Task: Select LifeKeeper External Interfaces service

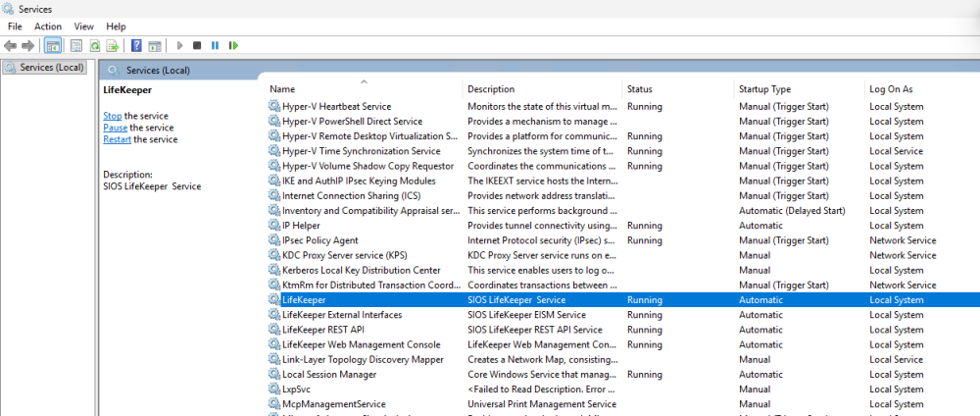Action: point(623,315)
